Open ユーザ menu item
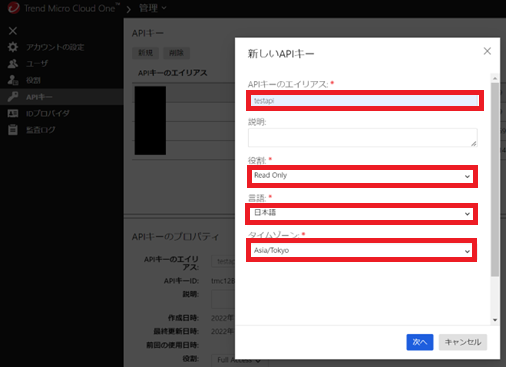The image size is (506, 367). (37, 64)
